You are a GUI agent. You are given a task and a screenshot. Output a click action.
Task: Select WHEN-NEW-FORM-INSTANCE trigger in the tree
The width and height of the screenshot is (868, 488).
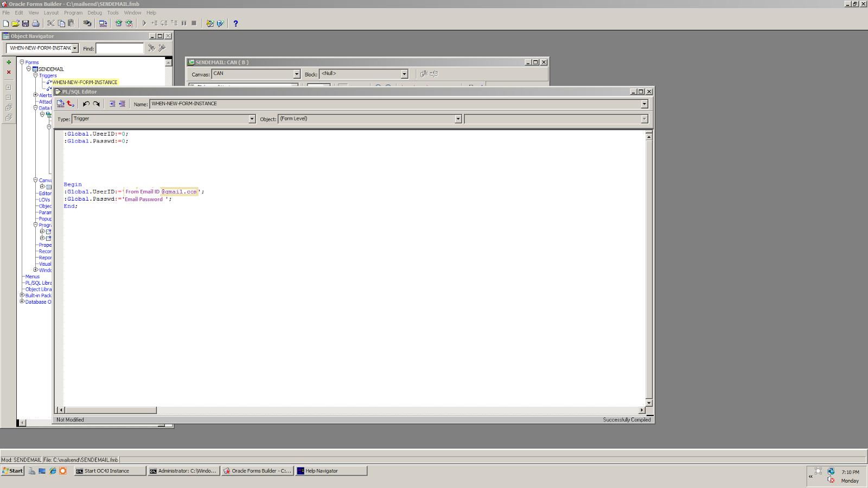[84, 82]
